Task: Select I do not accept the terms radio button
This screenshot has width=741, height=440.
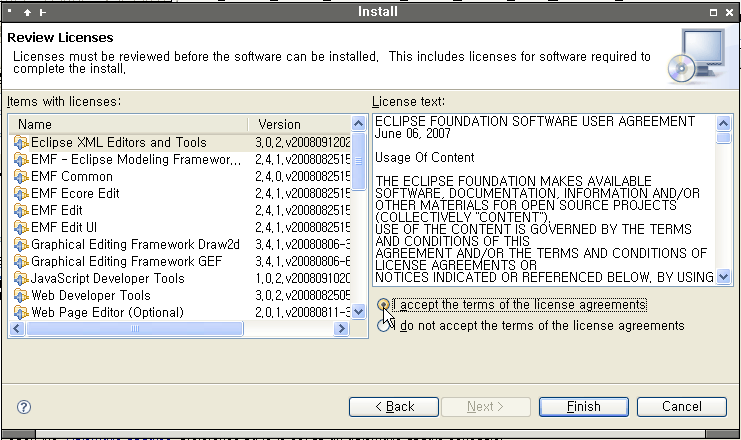Action: coord(383,326)
